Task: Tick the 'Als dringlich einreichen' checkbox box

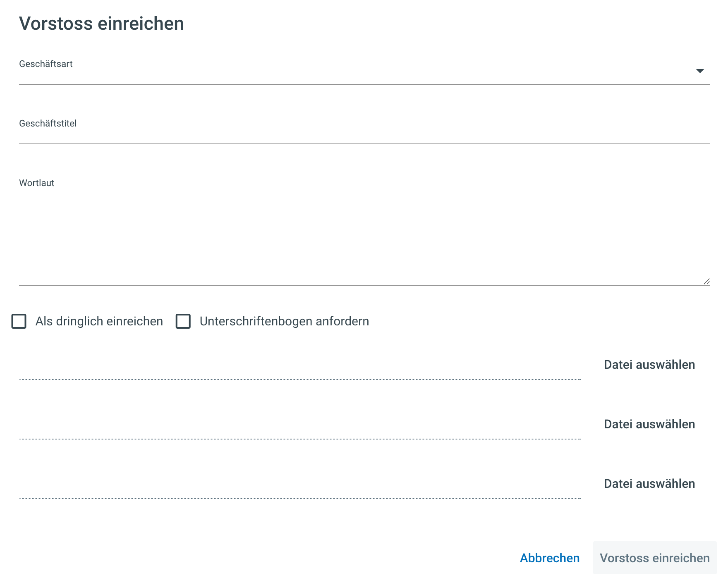Action: 19,321
